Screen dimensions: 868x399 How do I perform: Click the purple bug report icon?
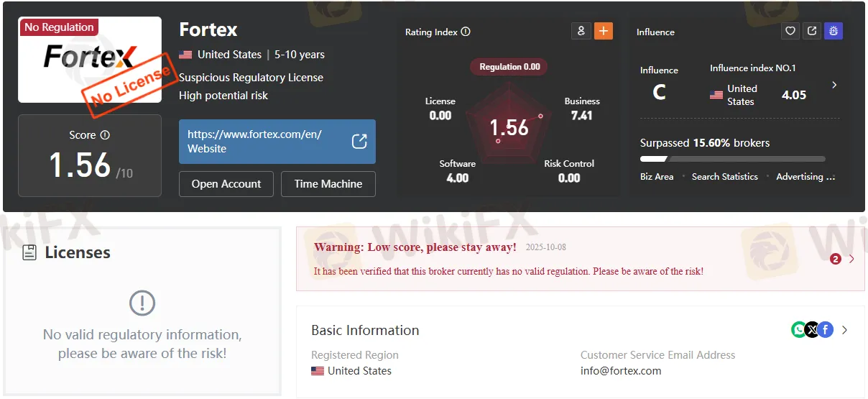(834, 31)
